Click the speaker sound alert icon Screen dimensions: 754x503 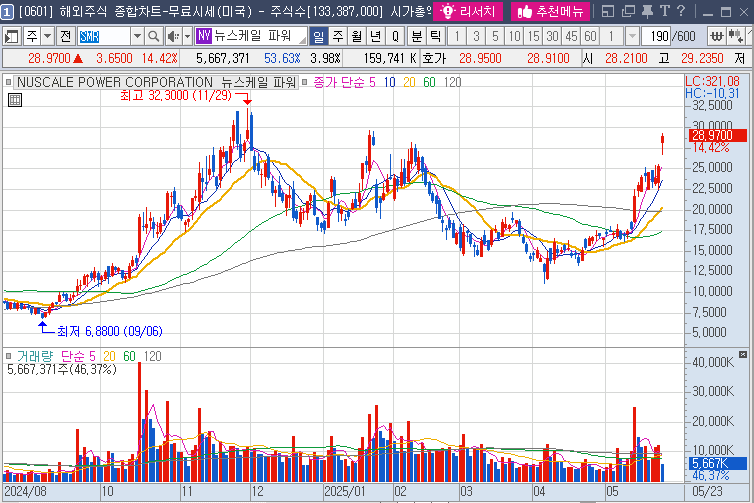tap(173, 36)
